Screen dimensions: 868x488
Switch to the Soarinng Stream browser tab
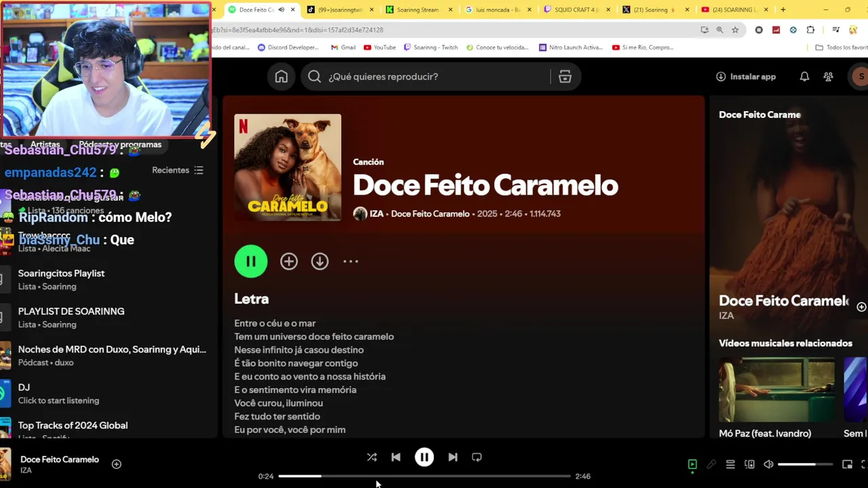[x=418, y=9]
